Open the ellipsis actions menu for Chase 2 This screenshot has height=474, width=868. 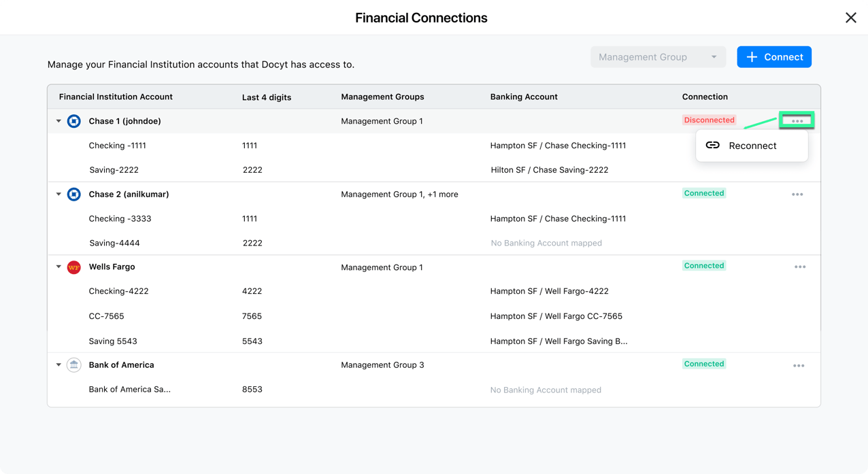pyautogui.click(x=797, y=194)
